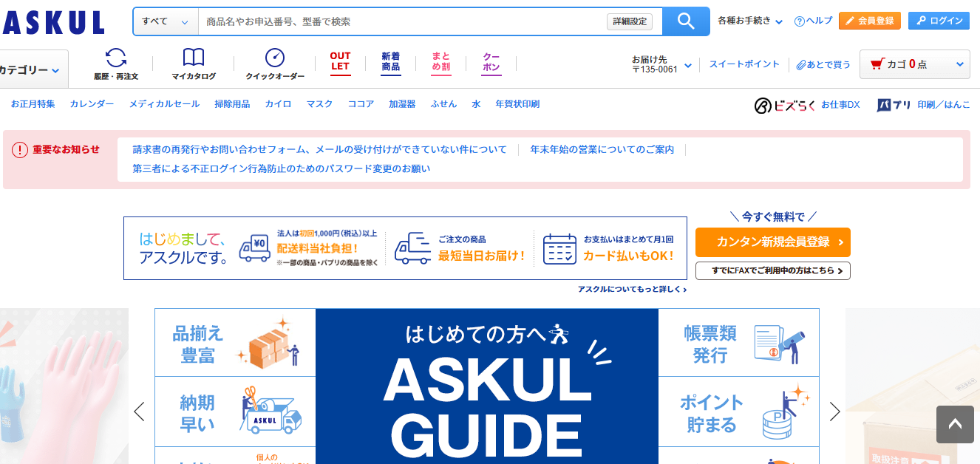Click the blue ログイン button
The image size is (980, 464).
(x=939, y=21)
